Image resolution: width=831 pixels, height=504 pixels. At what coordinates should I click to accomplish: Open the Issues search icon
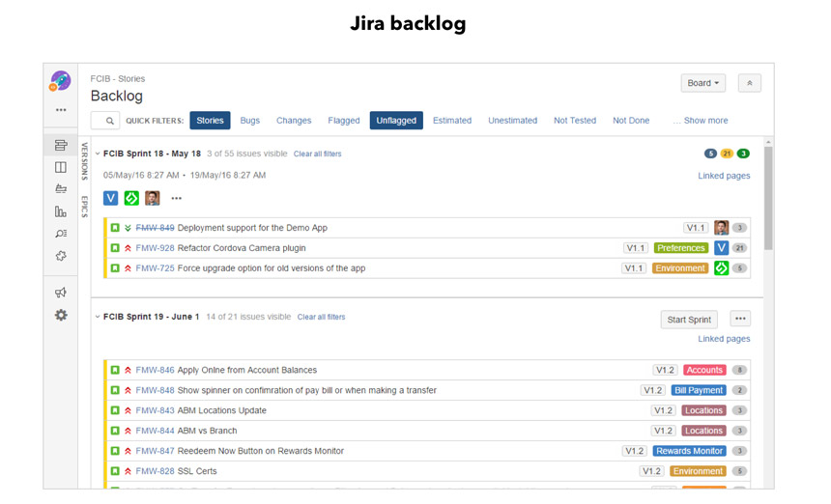tap(61, 234)
